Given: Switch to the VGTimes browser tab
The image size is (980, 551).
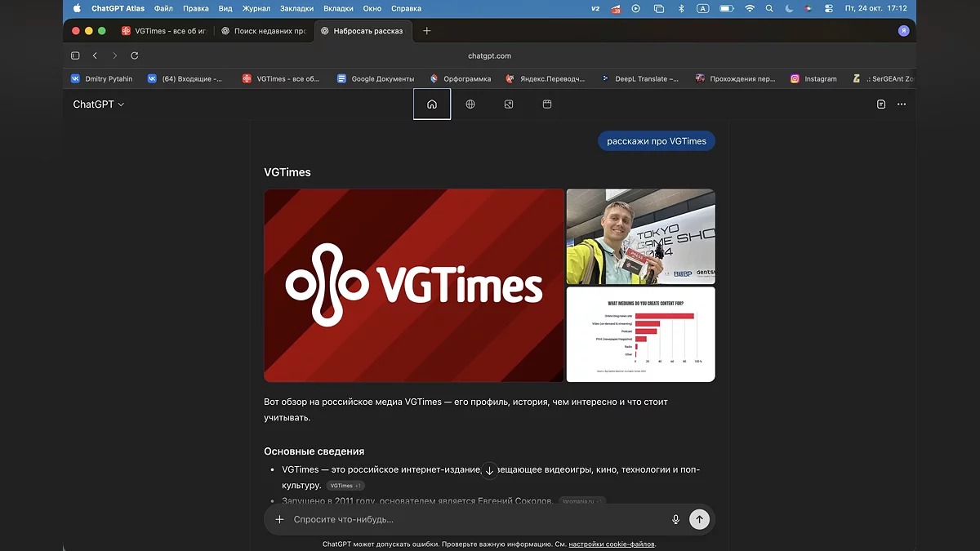Looking at the screenshot, I should (x=164, y=31).
